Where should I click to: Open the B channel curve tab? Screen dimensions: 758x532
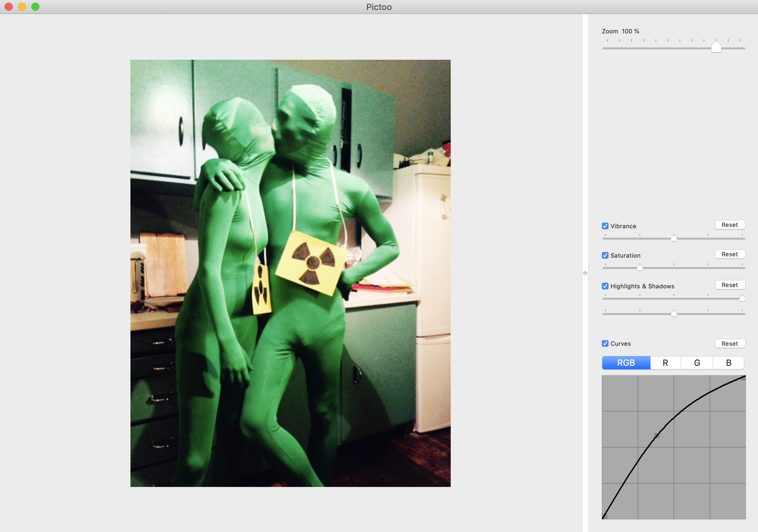click(729, 363)
